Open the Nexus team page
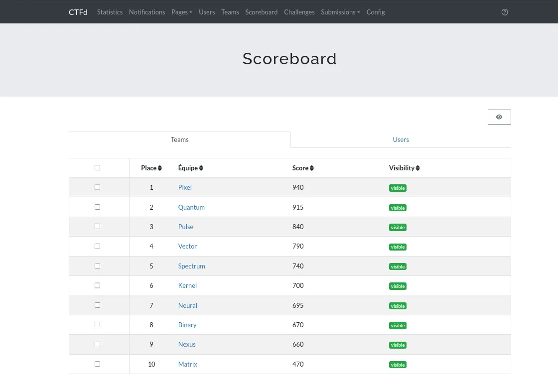Screen dimensions: 558x392 point(187,344)
